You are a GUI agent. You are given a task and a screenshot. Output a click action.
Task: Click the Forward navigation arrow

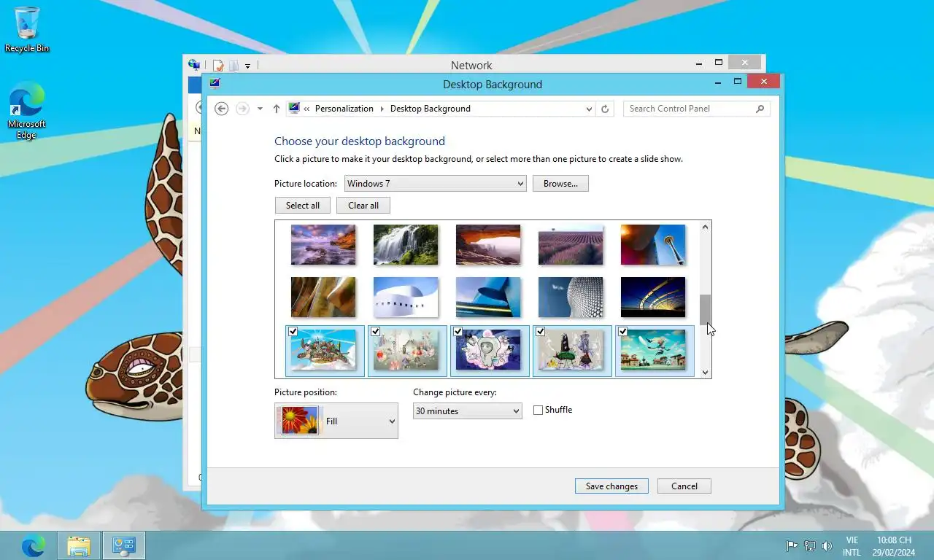[x=242, y=109]
